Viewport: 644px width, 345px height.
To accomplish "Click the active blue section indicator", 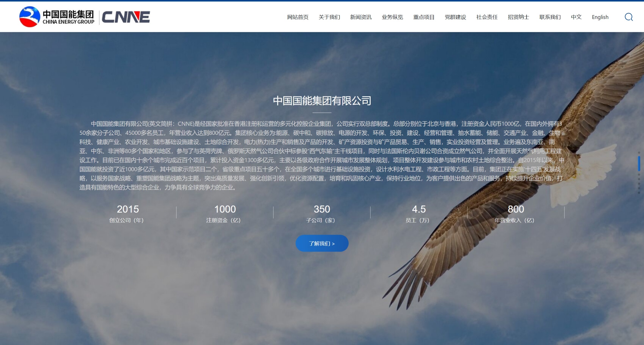I will click(639, 163).
